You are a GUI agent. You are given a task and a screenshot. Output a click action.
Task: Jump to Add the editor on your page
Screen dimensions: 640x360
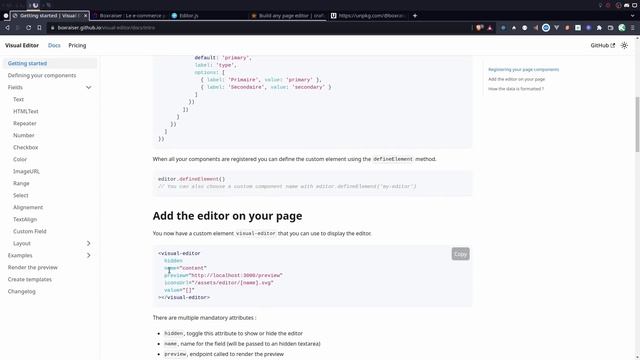516,79
